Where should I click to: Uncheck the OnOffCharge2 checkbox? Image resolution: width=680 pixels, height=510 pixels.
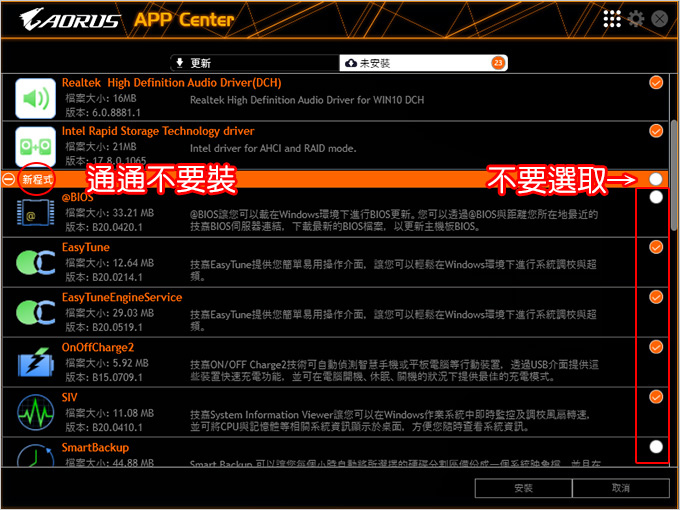(656, 347)
